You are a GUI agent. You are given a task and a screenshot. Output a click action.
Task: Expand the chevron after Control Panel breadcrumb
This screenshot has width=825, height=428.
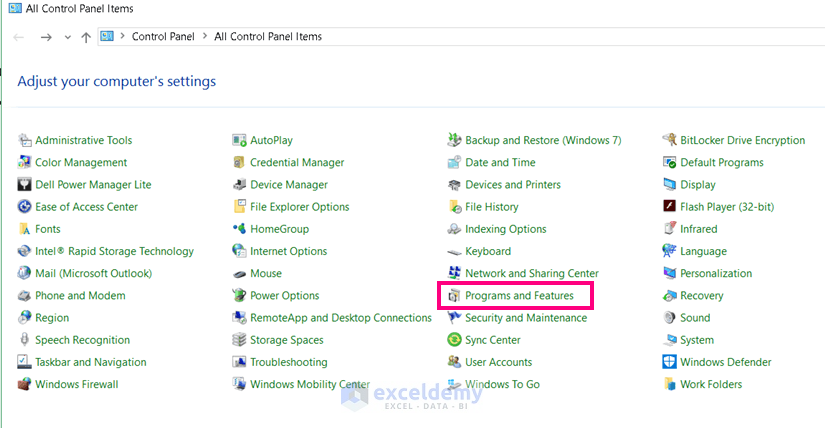click(205, 36)
